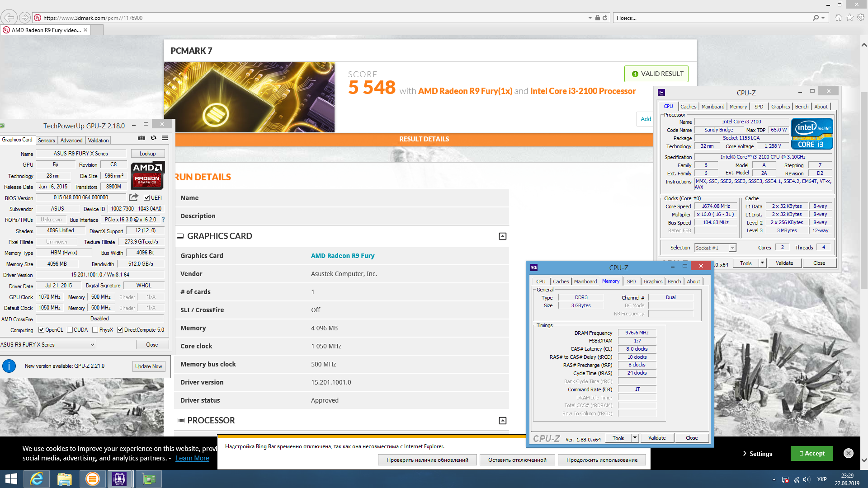This screenshot has height=488, width=868.
Task: Go forward with the browser forward arrow
Action: tap(25, 18)
